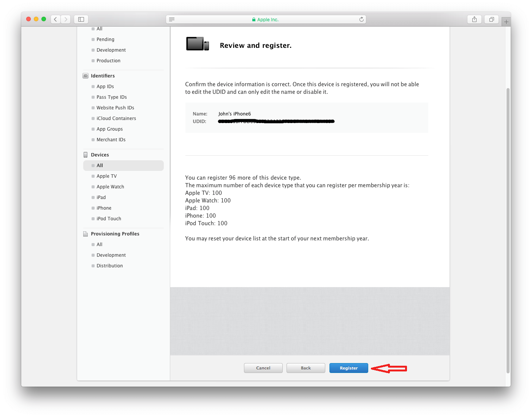Select All under Provisioning Profiles

99,245
